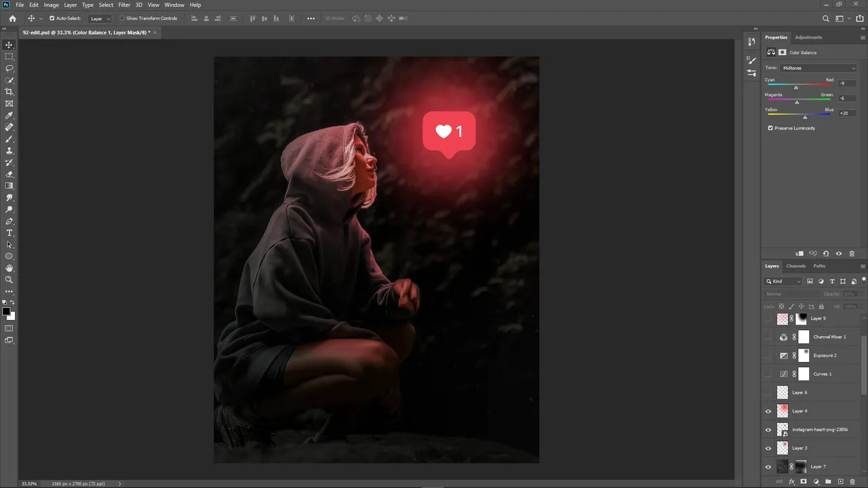
Task: Delete adjustment in Properties panel trash
Action: [x=852, y=253]
